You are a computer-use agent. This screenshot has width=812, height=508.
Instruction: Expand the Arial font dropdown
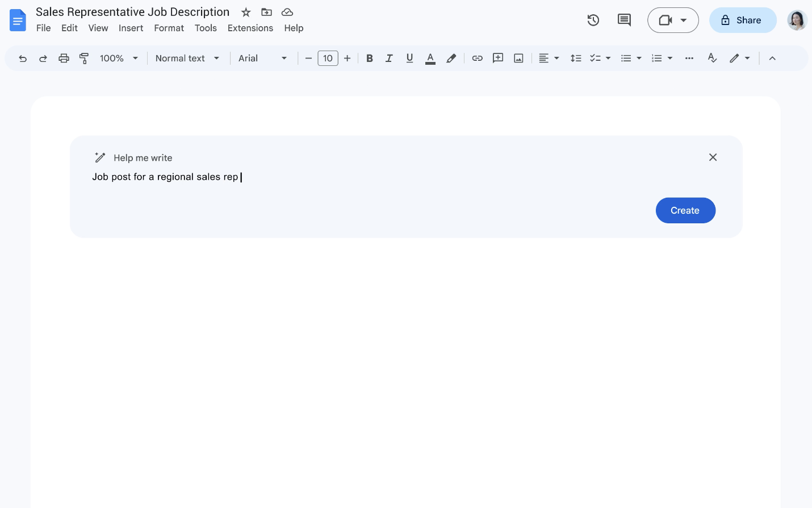[262, 59]
